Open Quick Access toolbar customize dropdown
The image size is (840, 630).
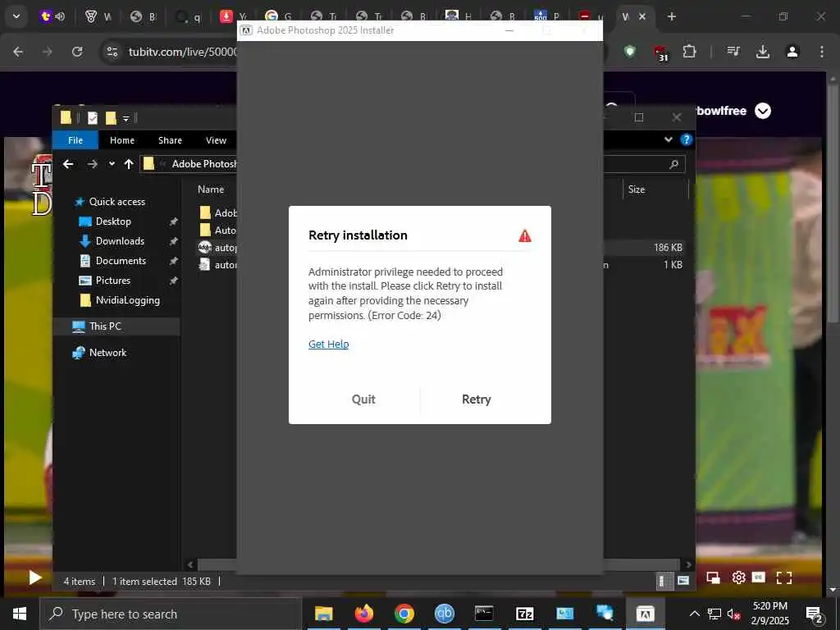point(126,118)
